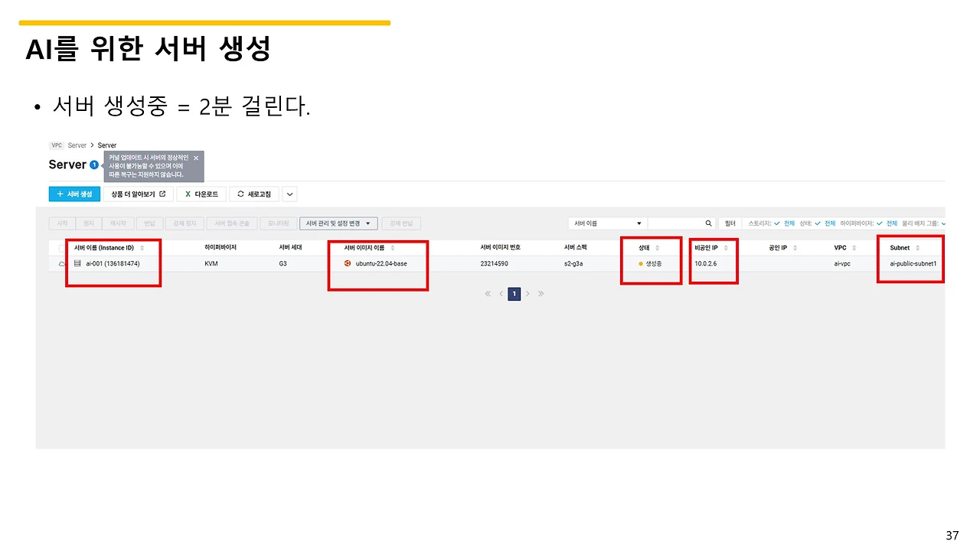Click the 재시작 button
The image size is (980, 551).
(x=118, y=223)
